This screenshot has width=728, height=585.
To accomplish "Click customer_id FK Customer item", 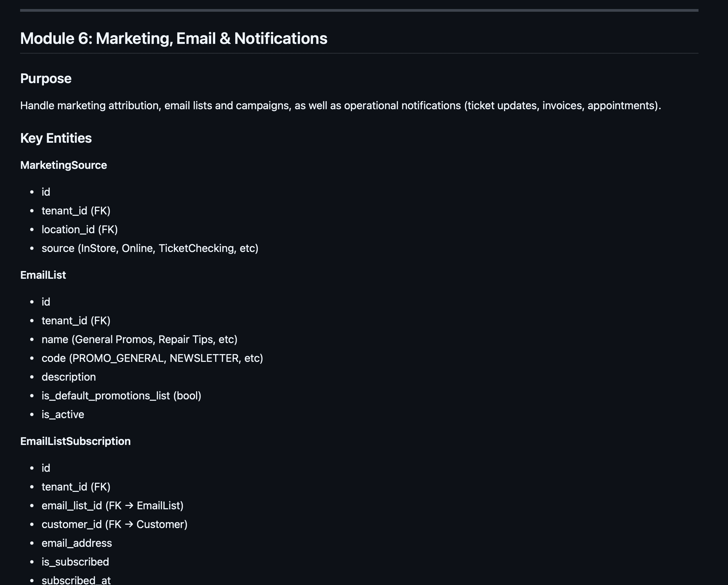I will (x=114, y=524).
